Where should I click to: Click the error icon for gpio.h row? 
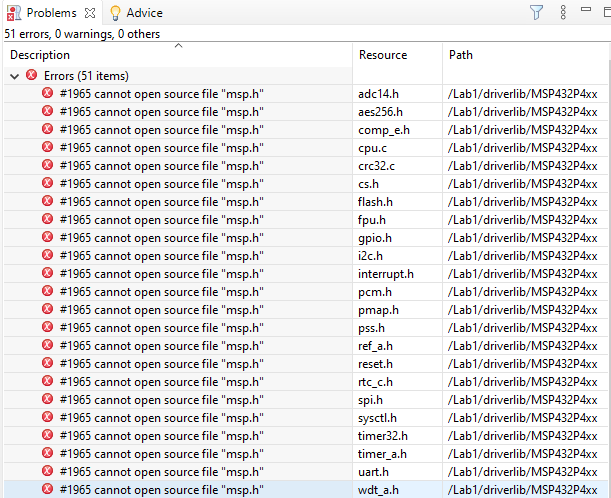(x=47, y=237)
